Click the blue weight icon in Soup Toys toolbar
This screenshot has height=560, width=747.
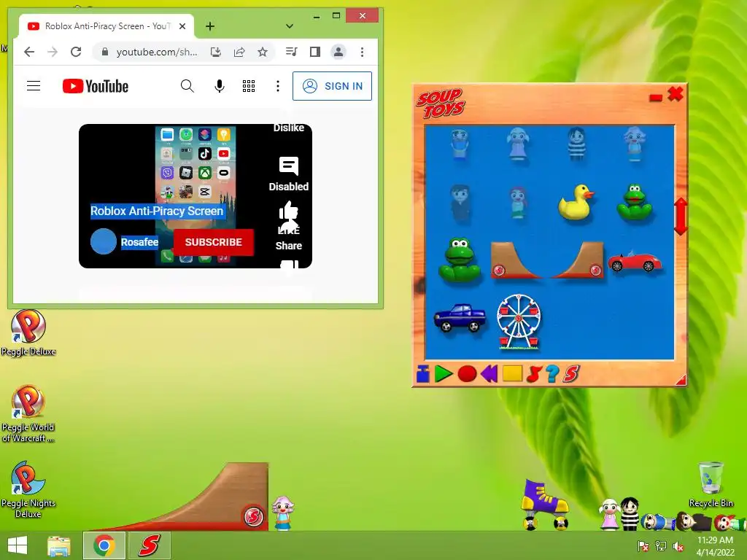tap(422, 374)
